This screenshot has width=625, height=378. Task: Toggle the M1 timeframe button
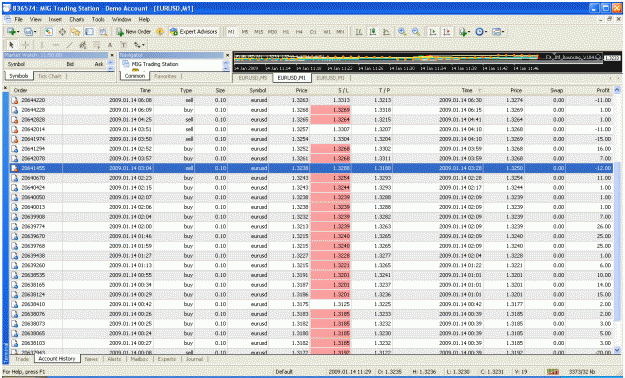pyautogui.click(x=231, y=32)
